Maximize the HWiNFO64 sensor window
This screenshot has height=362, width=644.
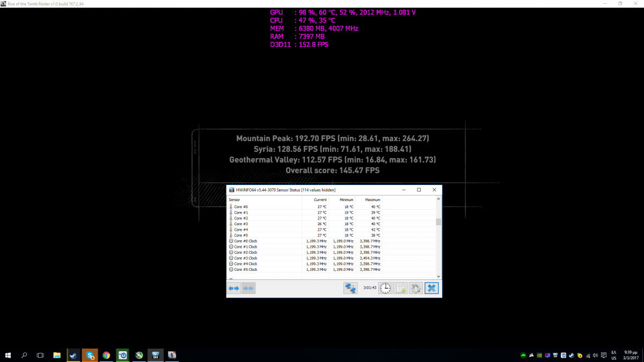click(419, 190)
